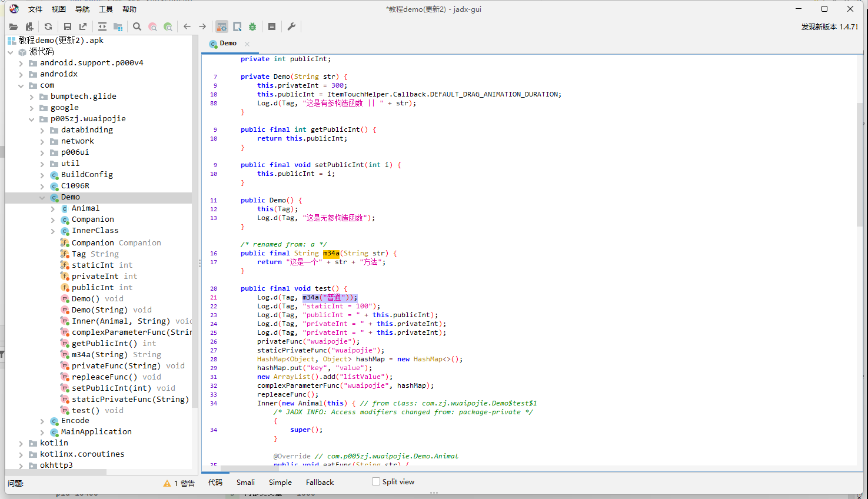Open the 工具 menu
The image size is (868, 499).
pyautogui.click(x=106, y=9)
